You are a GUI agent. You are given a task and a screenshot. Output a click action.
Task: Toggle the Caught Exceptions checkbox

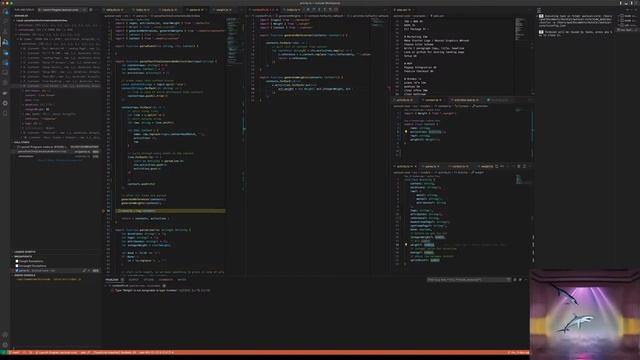[17, 261]
